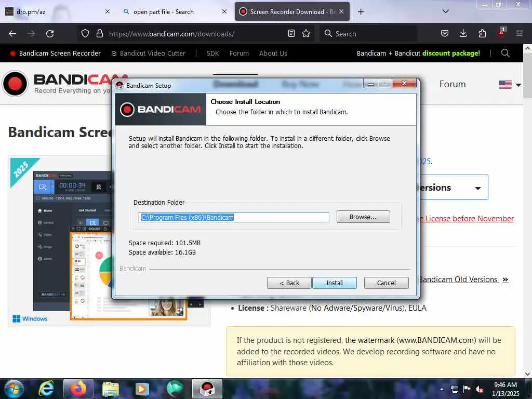Open the media player taskbar icon

click(142, 389)
